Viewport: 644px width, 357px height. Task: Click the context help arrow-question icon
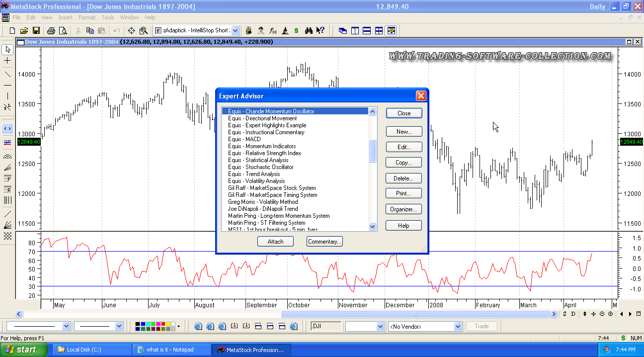[x=321, y=30]
